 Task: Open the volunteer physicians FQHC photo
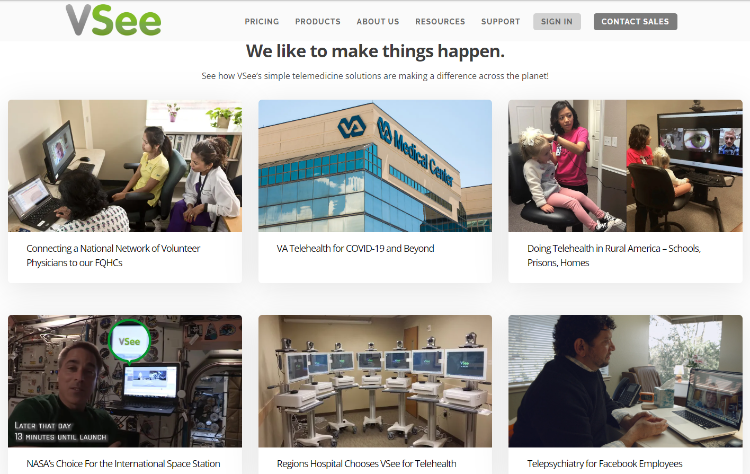pyautogui.click(x=125, y=166)
